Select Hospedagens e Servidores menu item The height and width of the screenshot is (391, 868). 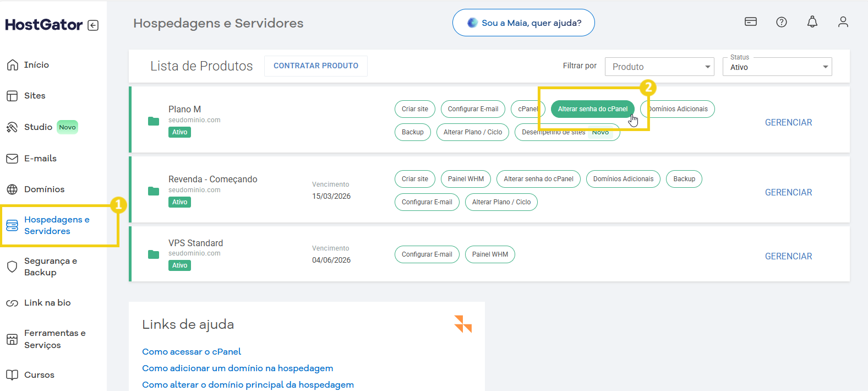pos(57,225)
